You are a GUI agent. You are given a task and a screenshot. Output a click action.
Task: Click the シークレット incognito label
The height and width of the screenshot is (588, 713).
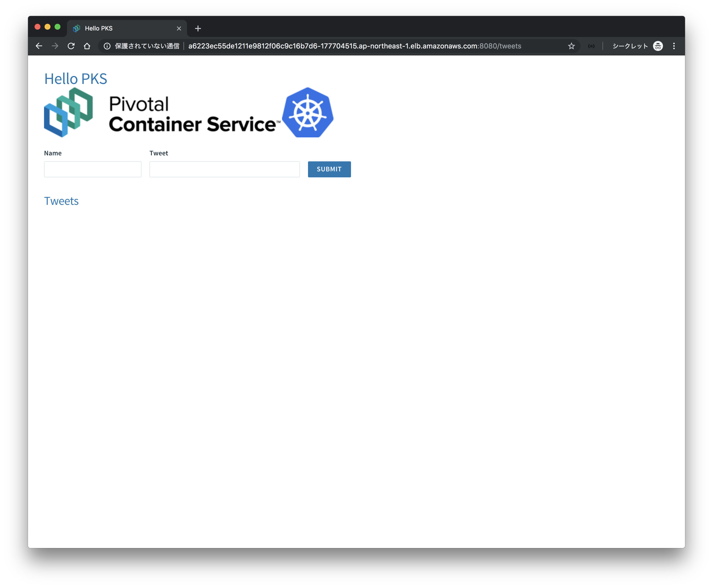[x=630, y=46]
